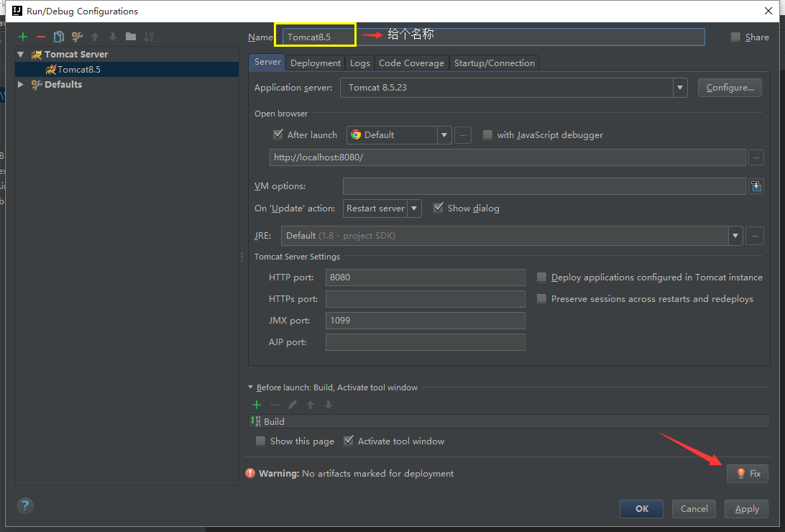
Task: Click the Fix button
Action: pos(748,474)
